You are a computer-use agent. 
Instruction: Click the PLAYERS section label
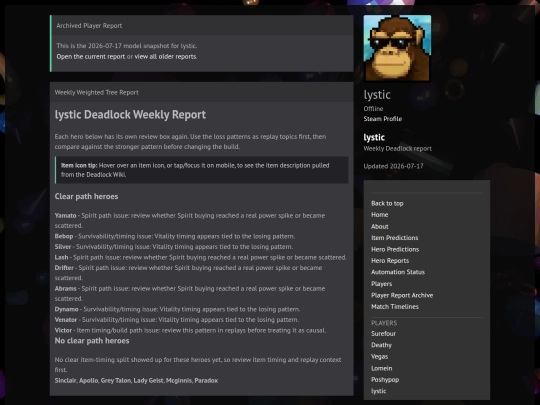[384, 323]
